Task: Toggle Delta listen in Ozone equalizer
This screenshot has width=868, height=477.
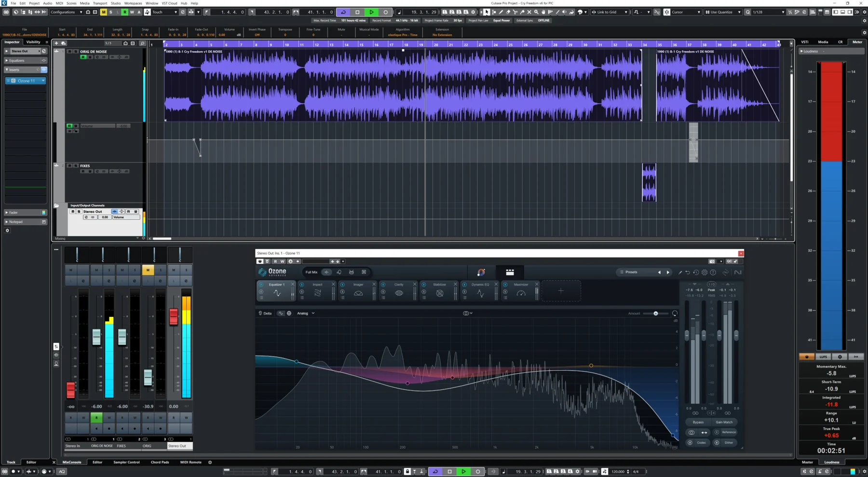Action: (x=265, y=313)
